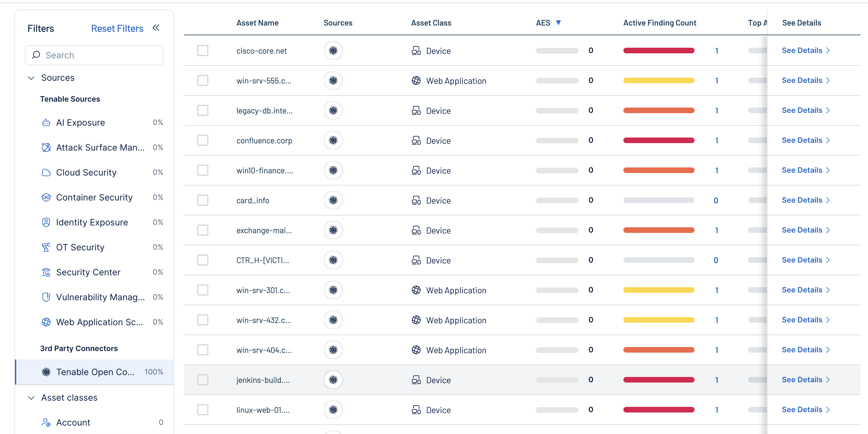Click the Cloud Security cloud icon

click(x=46, y=172)
